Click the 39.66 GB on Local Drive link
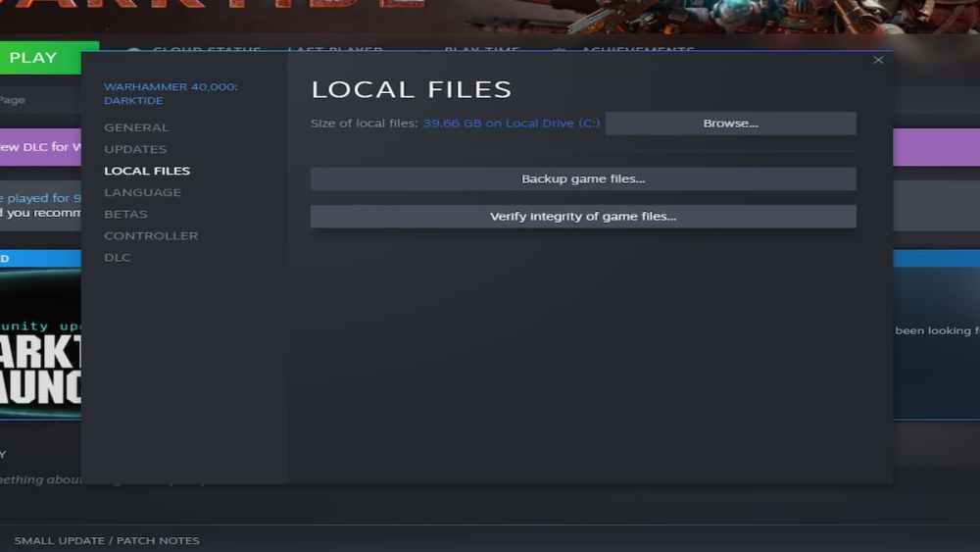The height and width of the screenshot is (552, 980). pyautogui.click(x=511, y=124)
